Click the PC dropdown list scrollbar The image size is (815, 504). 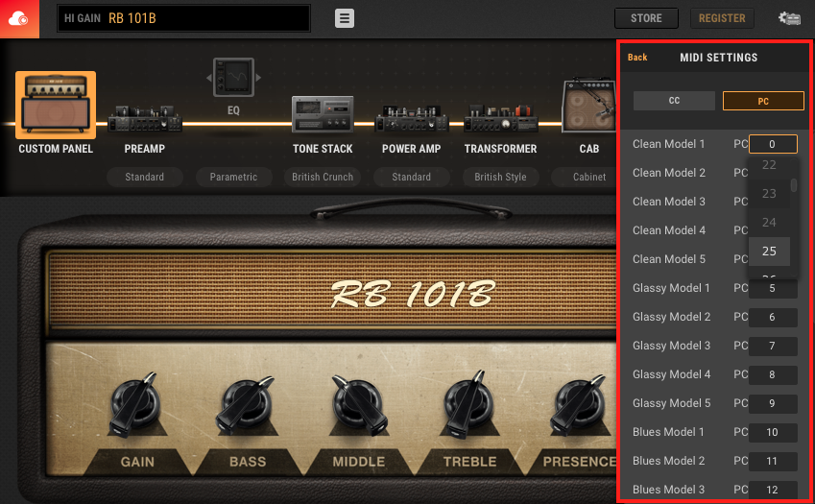click(x=794, y=185)
